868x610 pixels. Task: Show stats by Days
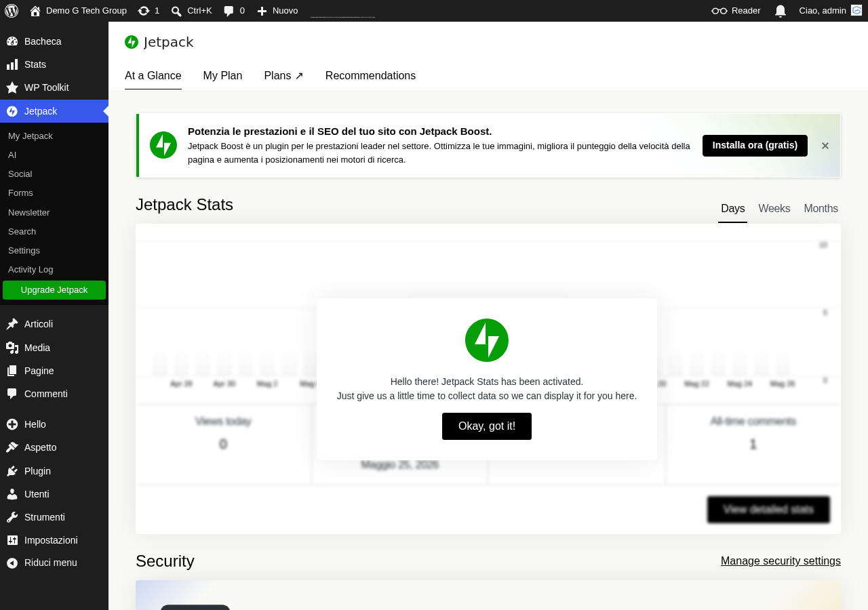(733, 209)
